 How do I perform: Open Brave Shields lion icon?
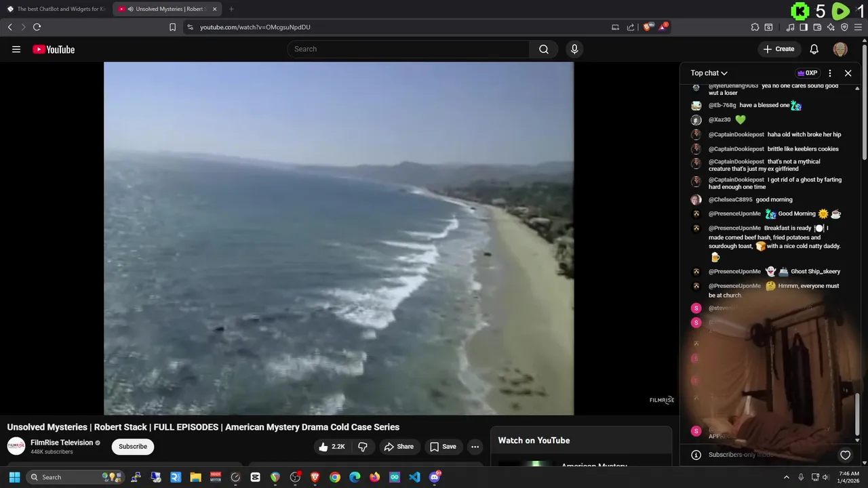648,27
